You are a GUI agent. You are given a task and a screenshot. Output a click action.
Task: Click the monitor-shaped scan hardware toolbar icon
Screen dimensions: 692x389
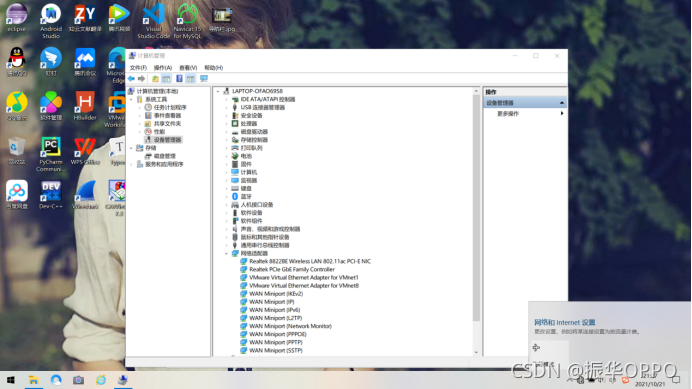204,79
